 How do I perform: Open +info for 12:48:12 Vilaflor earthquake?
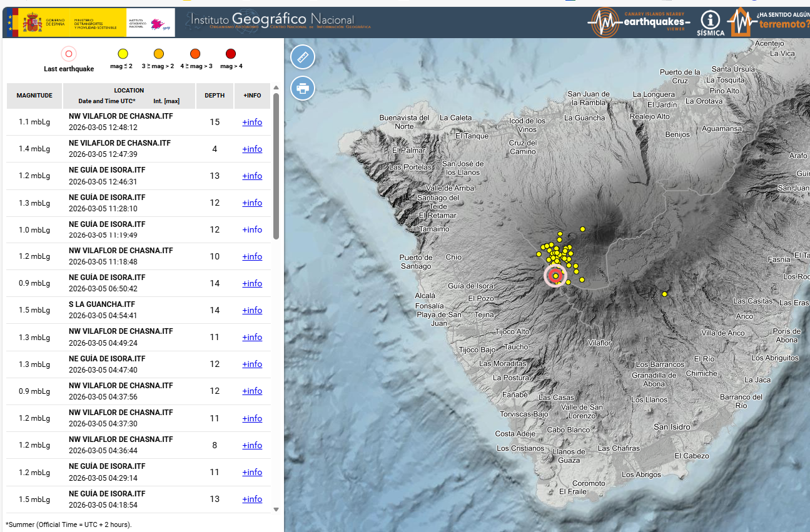point(252,123)
